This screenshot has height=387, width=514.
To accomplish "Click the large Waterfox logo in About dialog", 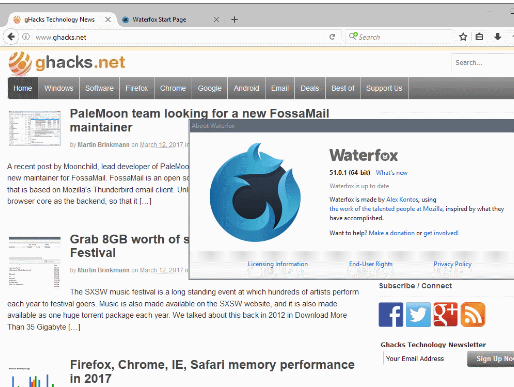I will point(255,193).
